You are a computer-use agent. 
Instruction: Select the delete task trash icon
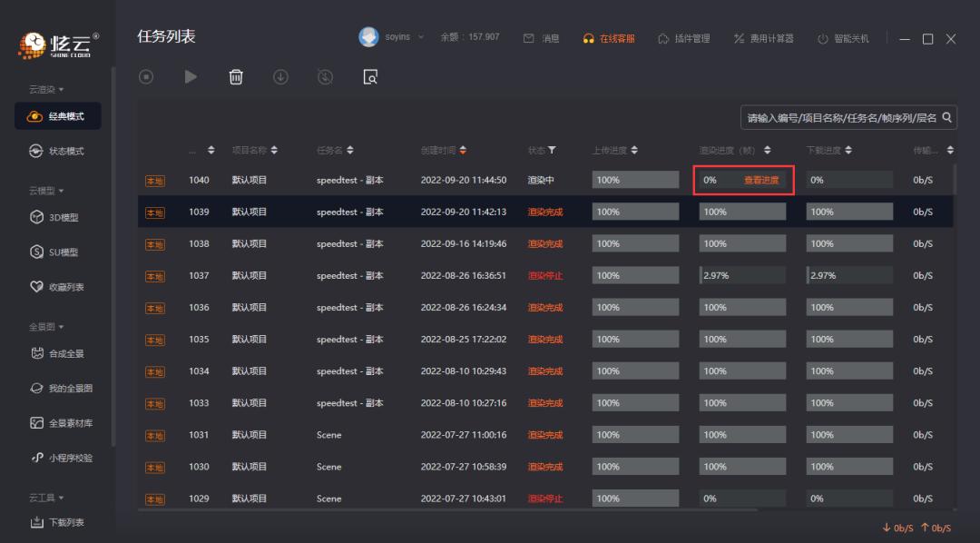236,77
